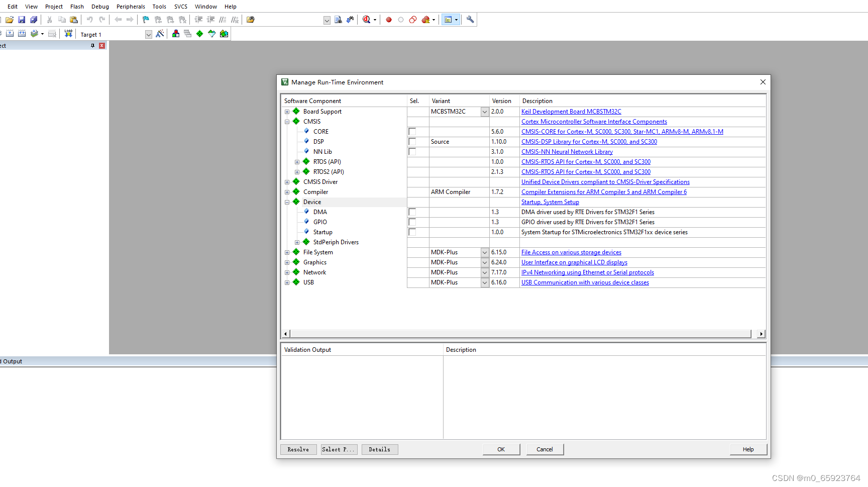Open the Debug menu
The width and height of the screenshot is (868, 487).
100,7
